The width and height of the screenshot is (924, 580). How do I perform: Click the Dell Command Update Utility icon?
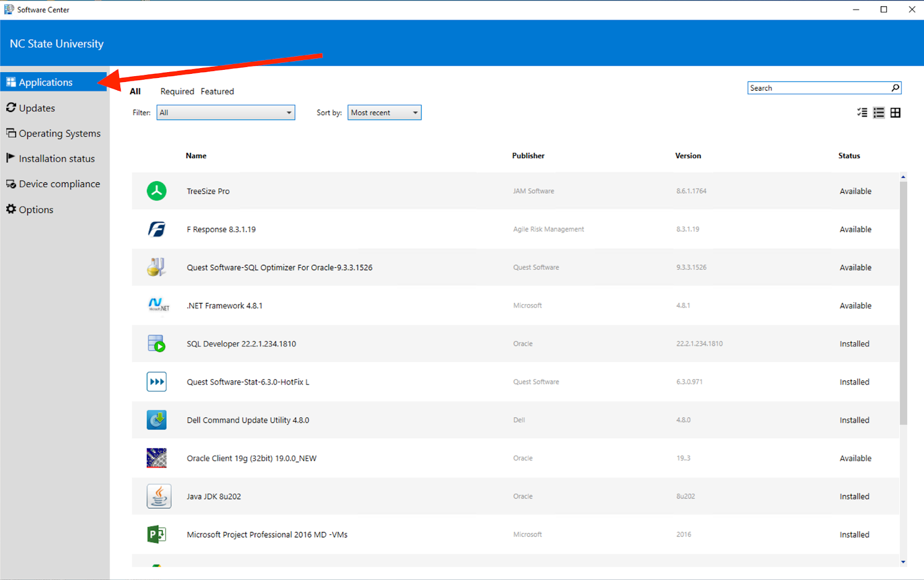(157, 420)
